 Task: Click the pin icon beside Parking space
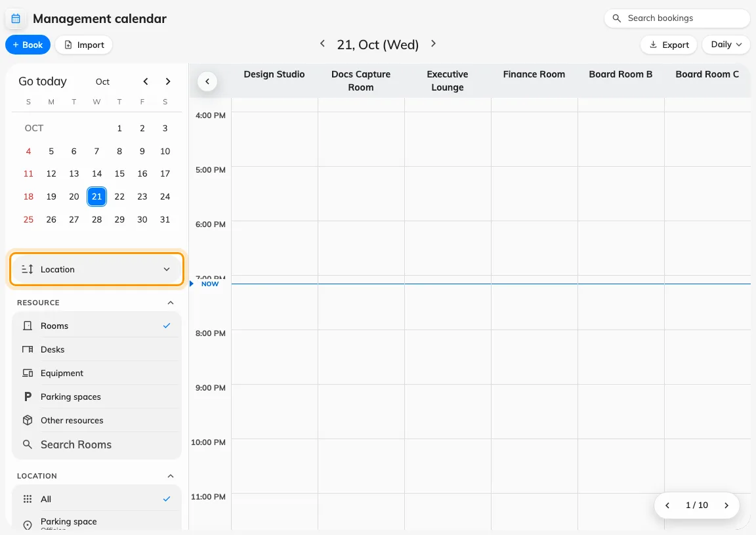tap(28, 525)
